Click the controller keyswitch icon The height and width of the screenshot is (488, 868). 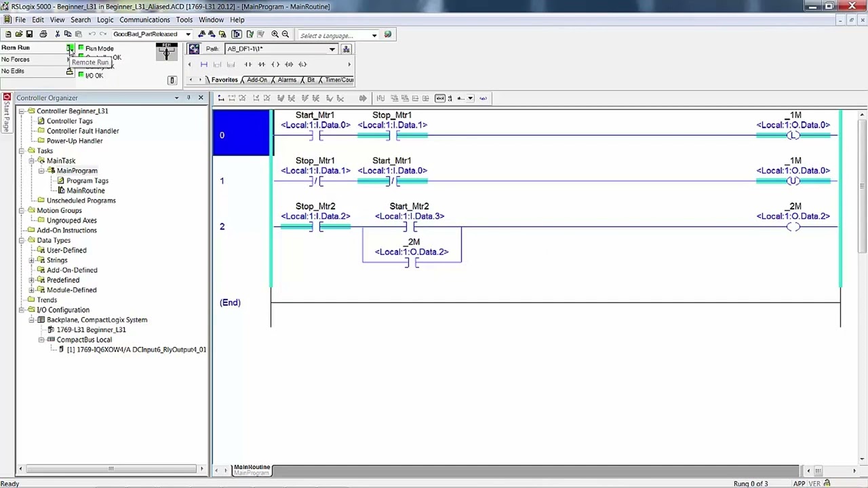[166, 52]
